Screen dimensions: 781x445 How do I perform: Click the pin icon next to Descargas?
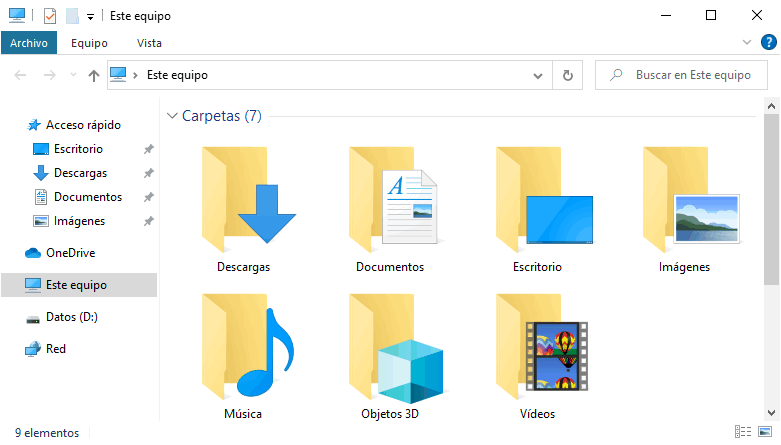[148, 173]
